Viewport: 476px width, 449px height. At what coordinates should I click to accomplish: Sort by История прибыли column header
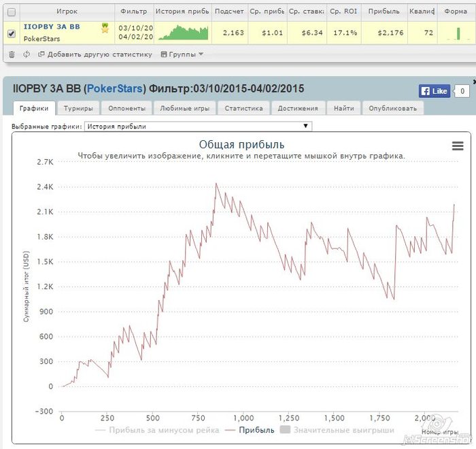click(182, 12)
